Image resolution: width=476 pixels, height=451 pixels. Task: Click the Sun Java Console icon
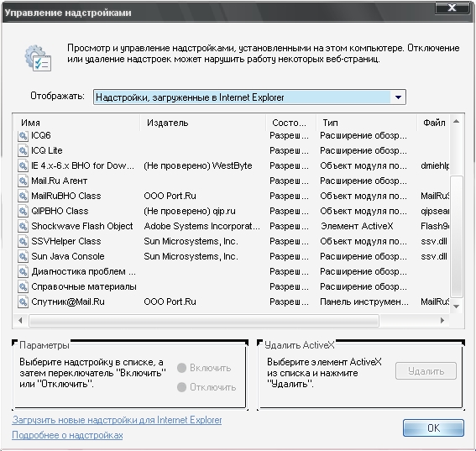pos(23,257)
